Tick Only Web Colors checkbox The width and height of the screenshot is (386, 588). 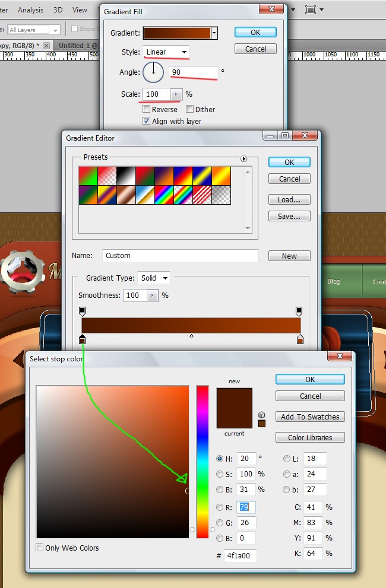coord(39,548)
